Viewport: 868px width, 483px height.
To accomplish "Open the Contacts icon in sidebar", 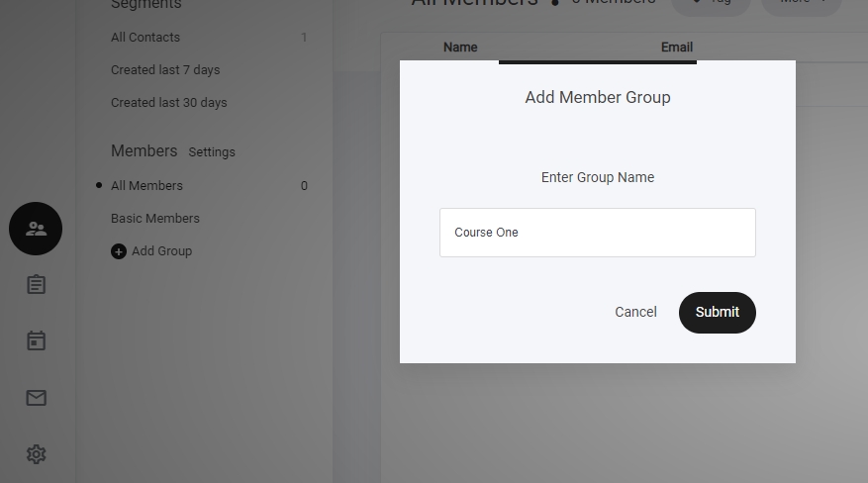I will click(36, 229).
